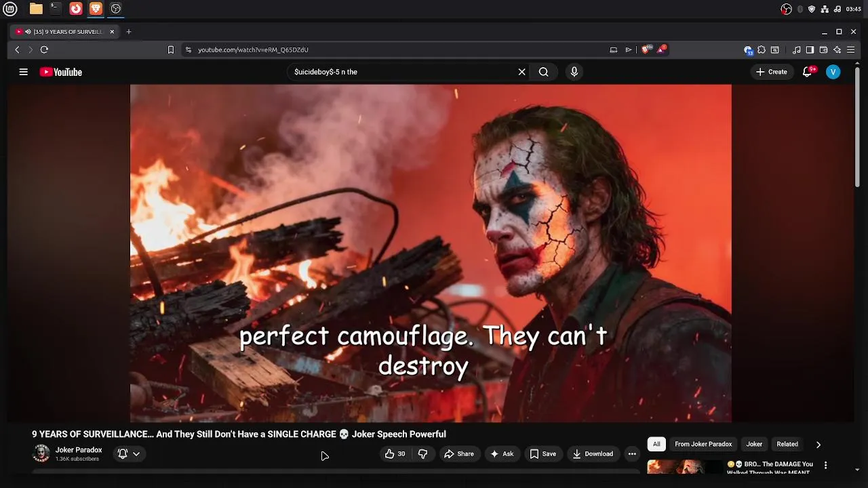Open the OBS recording tray icon
The height and width of the screenshot is (488, 868).
point(787,9)
